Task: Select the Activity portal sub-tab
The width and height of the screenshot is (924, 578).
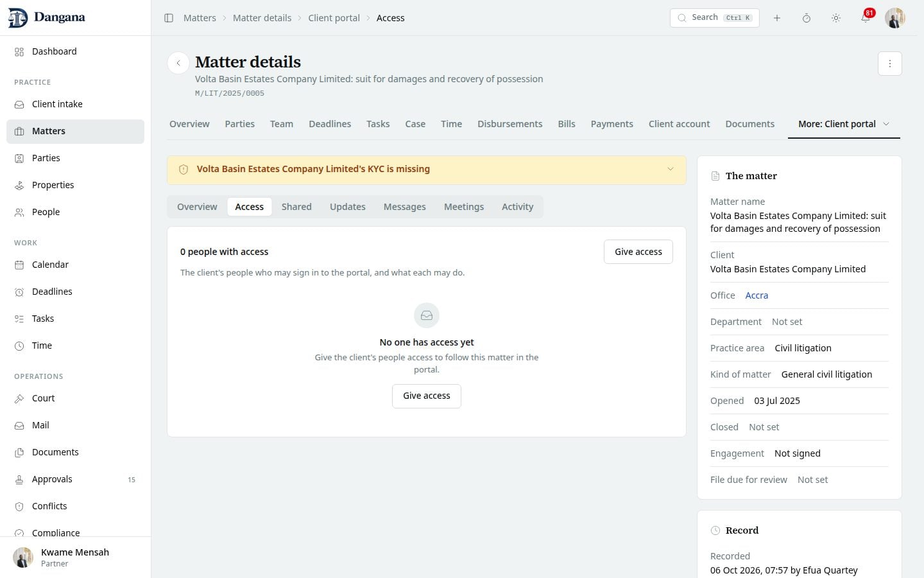Action: tap(518, 207)
